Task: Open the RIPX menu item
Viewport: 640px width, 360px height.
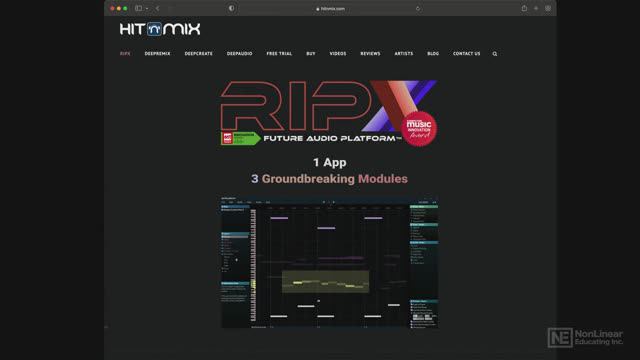Action: (125, 53)
